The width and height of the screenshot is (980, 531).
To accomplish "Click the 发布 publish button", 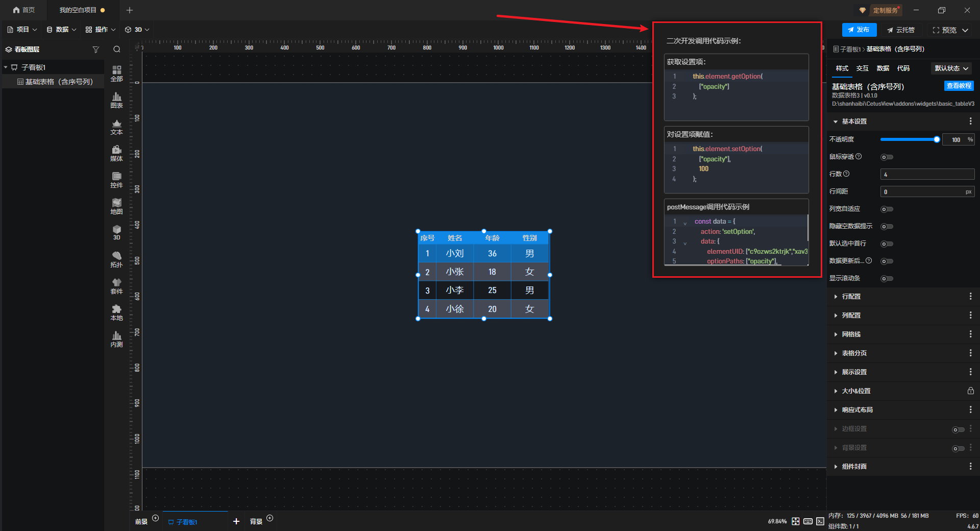I will click(x=859, y=30).
